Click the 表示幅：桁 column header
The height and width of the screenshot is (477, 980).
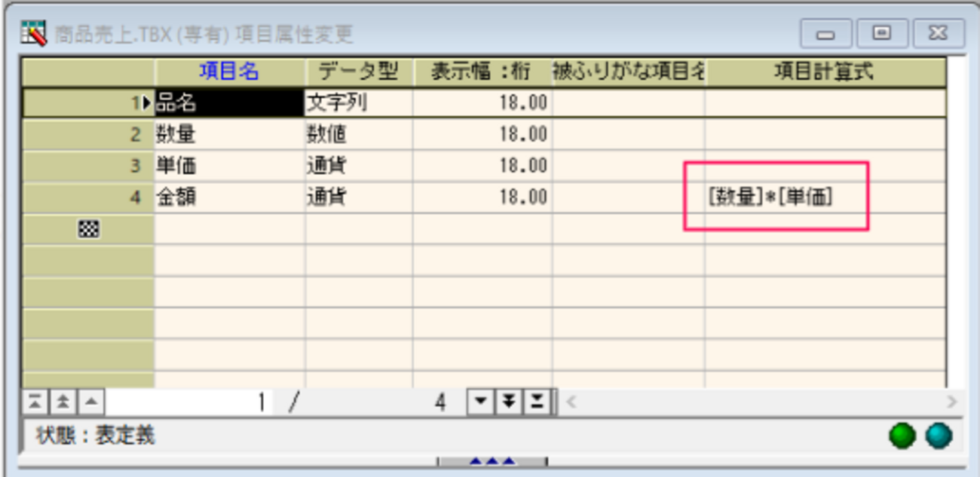click(482, 72)
